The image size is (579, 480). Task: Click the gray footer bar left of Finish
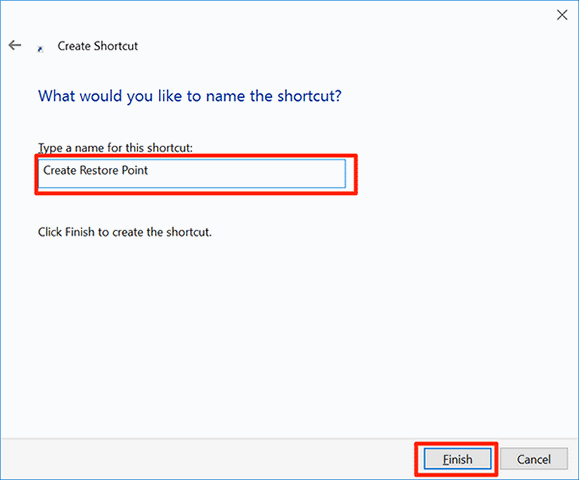click(x=207, y=459)
